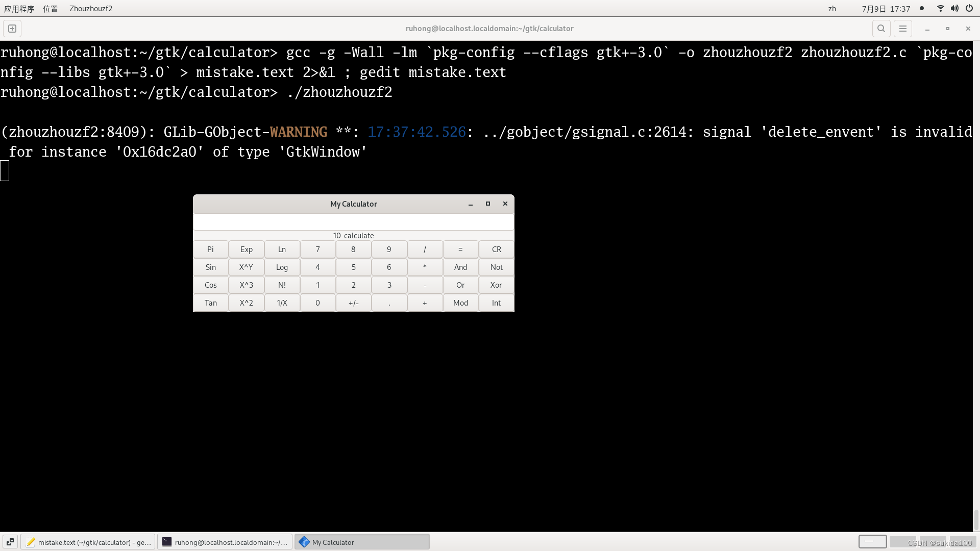Click the 1 digit button

coord(318,285)
